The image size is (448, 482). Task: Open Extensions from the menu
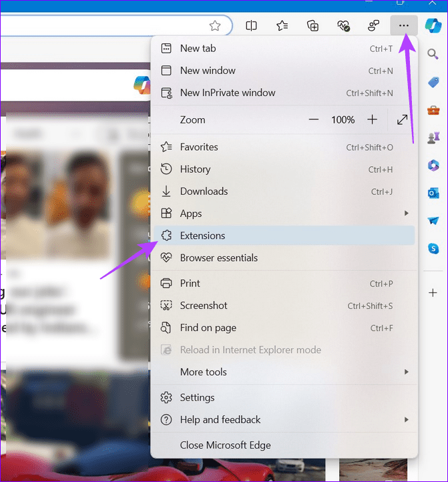pyautogui.click(x=284, y=236)
